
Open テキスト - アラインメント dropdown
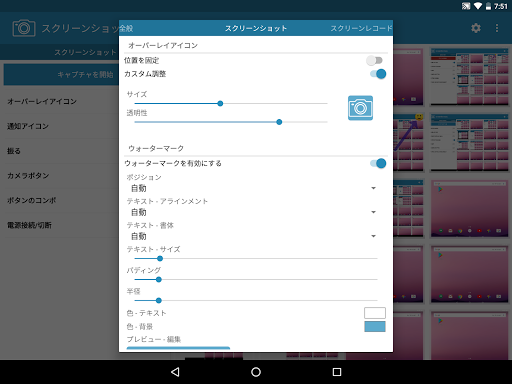point(253,212)
